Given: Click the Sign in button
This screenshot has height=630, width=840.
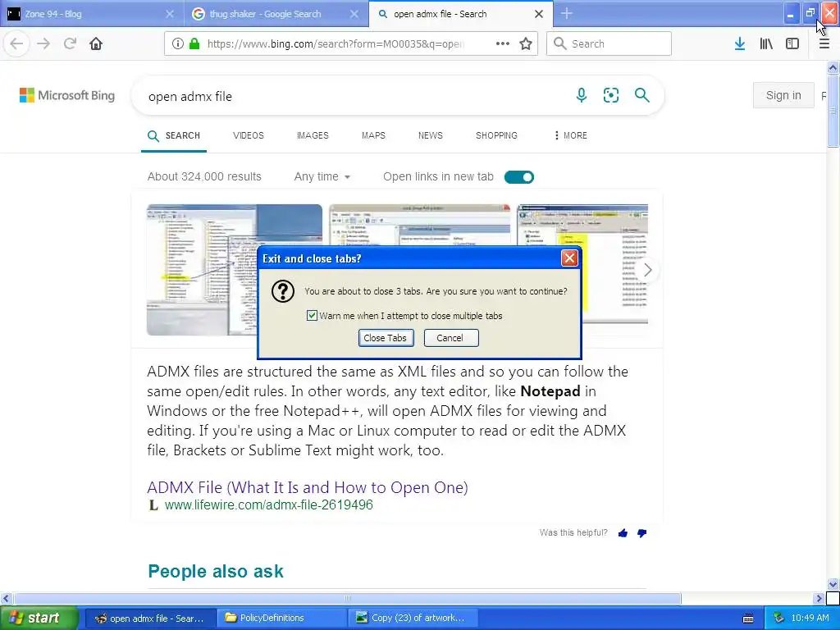Looking at the screenshot, I should point(783,95).
